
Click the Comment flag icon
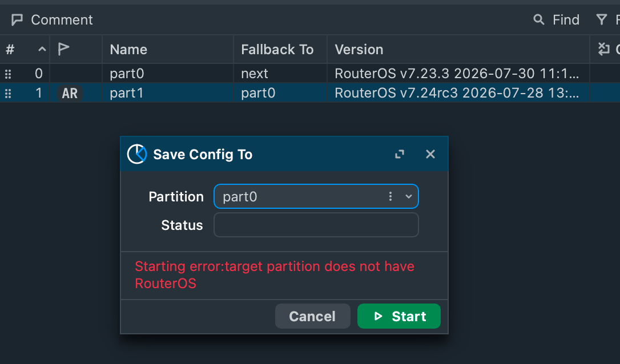(x=17, y=20)
